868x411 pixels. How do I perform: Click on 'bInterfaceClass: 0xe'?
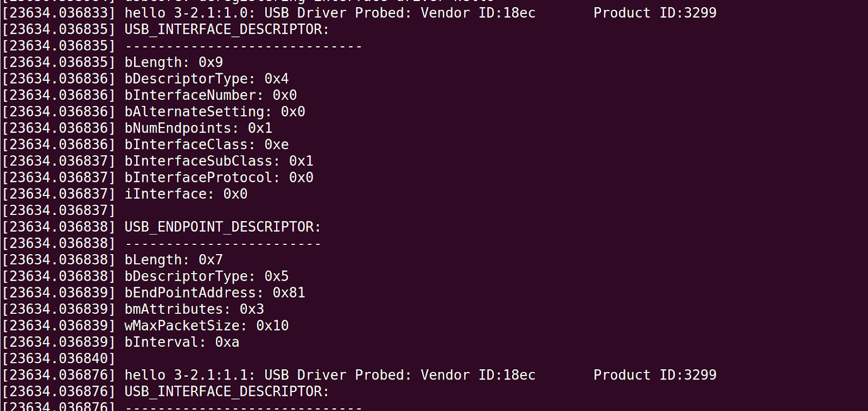(207, 144)
